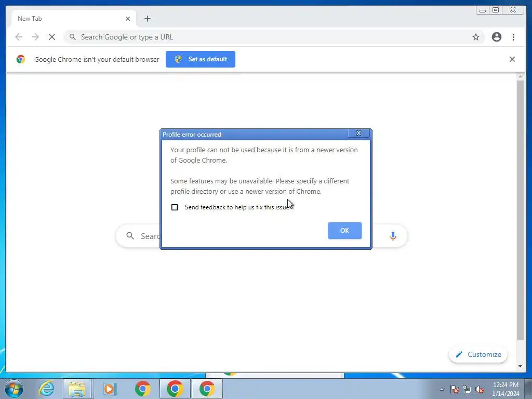Close the New Tab tab
532x399 pixels.
[x=128, y=19]
